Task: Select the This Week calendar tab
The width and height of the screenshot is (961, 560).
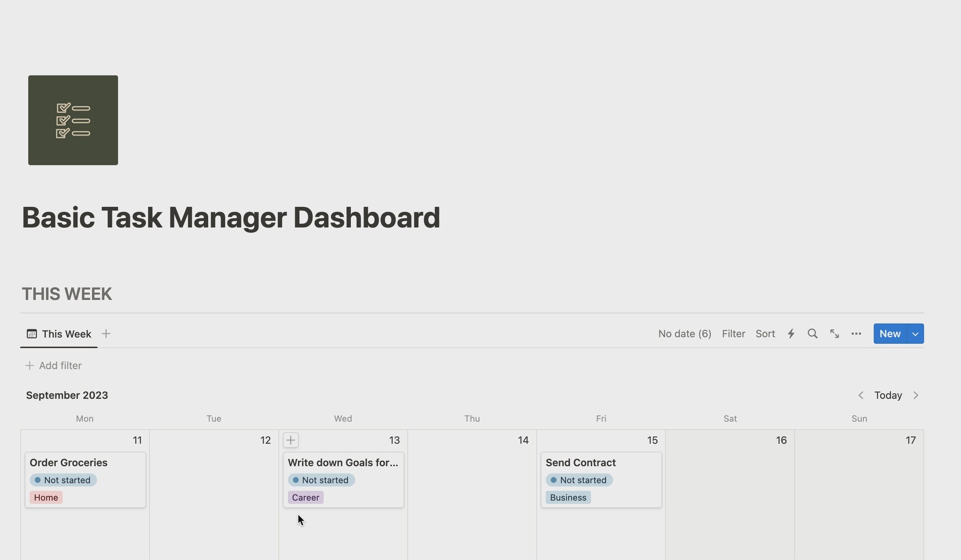Action: (59, 334)
